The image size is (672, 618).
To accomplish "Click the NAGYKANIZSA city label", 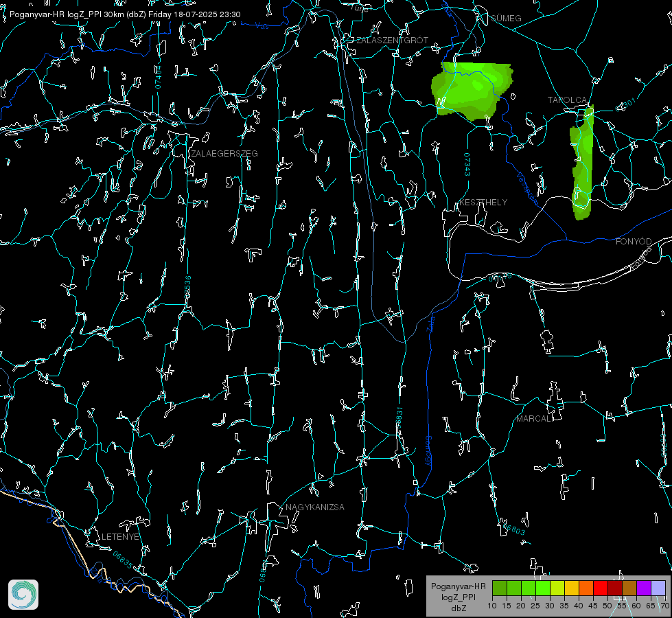I will [x=315, y=507].
